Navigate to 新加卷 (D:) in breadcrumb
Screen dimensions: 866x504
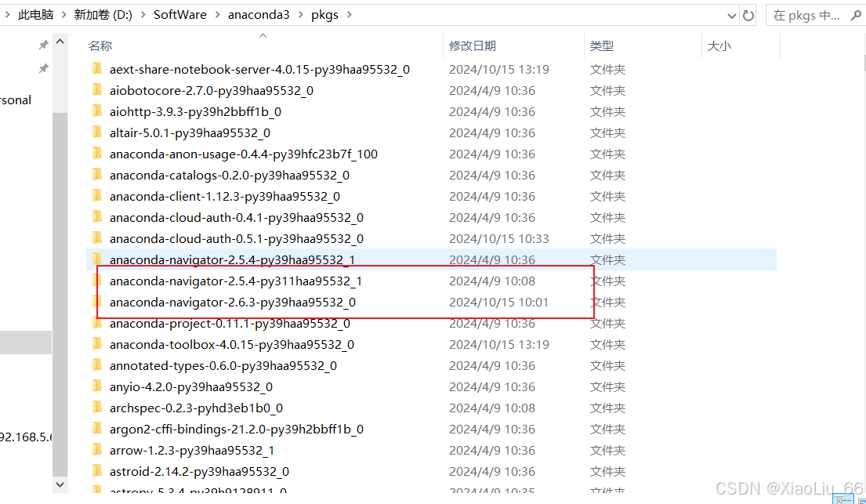pyautogui.click(x=103, y=15)
